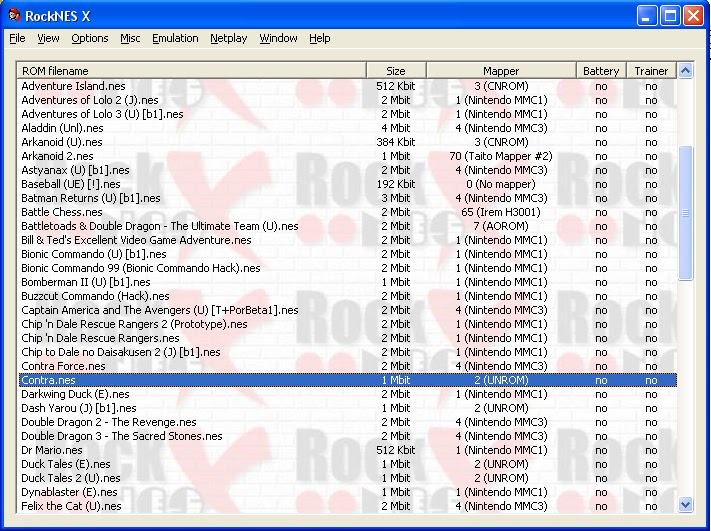
Task: Click the scrollbar up arrow
Action: 685,71
